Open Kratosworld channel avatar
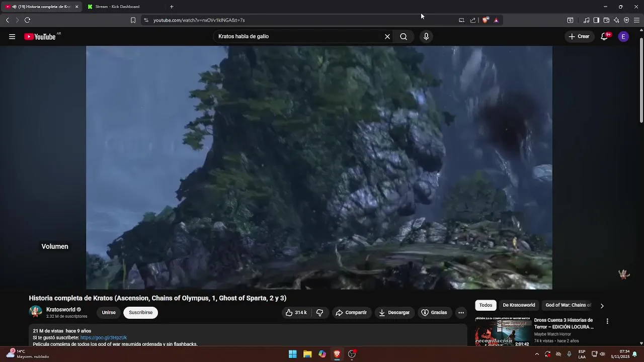 tap(36, 312)
